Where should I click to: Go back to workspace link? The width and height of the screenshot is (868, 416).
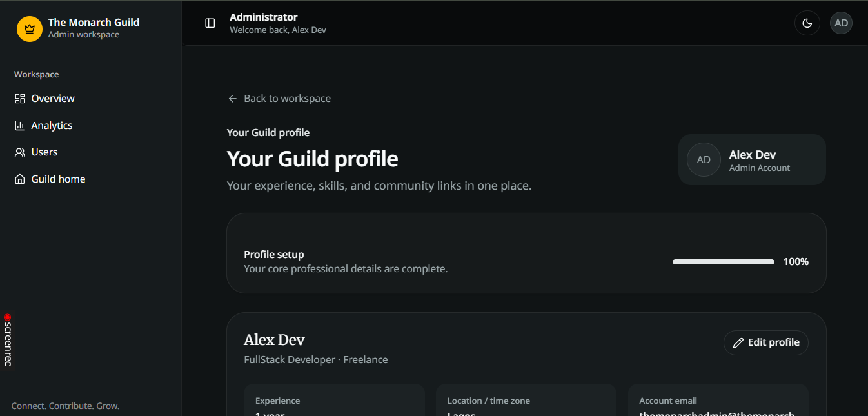(x=279, y=99)
